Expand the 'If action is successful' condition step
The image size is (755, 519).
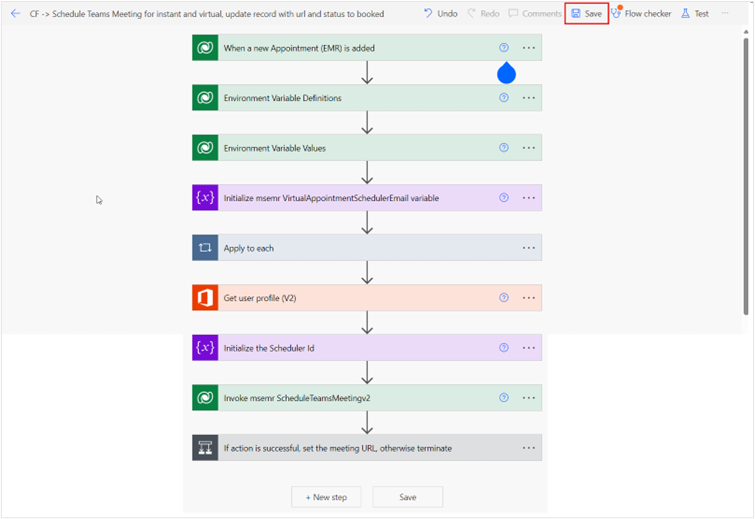pyautogui.click(x=367, y=448)
